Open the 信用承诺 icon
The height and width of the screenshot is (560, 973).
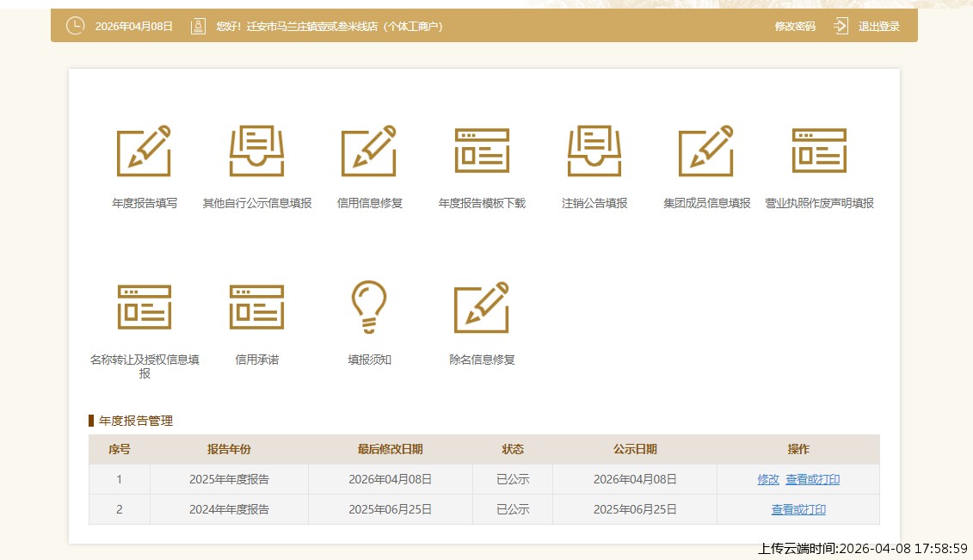point(256,307)
